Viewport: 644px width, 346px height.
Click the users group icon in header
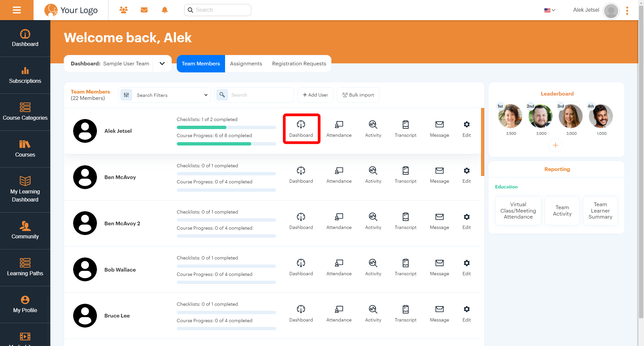point(123,10)
